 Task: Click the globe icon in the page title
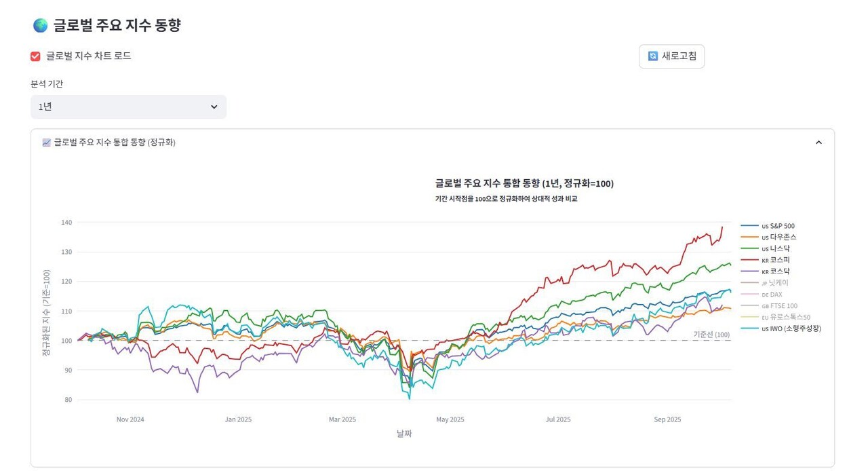click(x=42, y=24)
